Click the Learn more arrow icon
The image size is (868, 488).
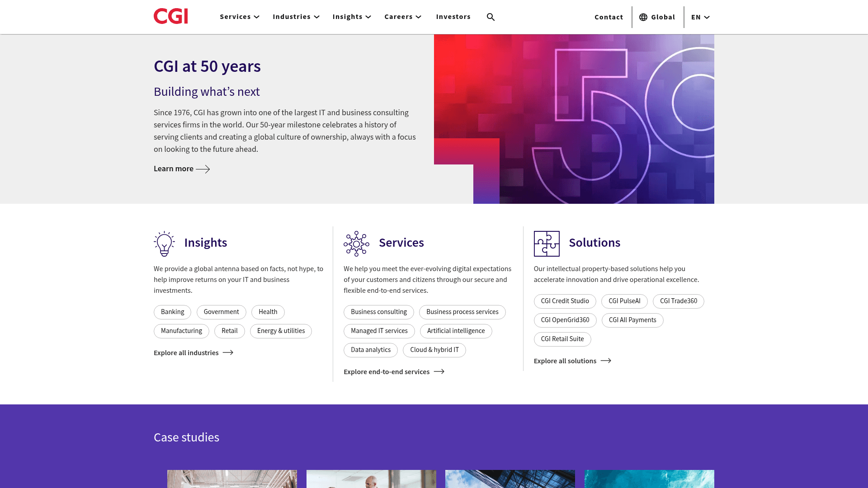[x=203, y=169]
